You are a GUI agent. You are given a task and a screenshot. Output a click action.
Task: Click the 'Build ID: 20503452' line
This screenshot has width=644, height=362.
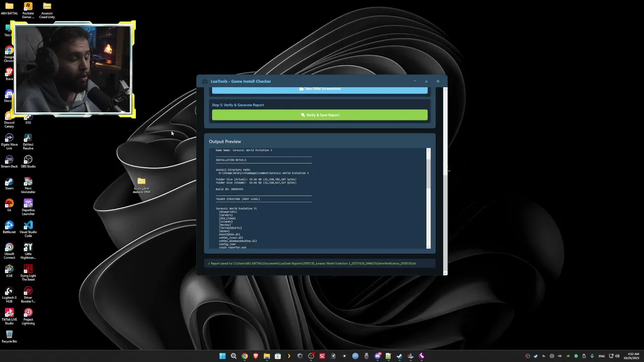(x=229, y=189)
